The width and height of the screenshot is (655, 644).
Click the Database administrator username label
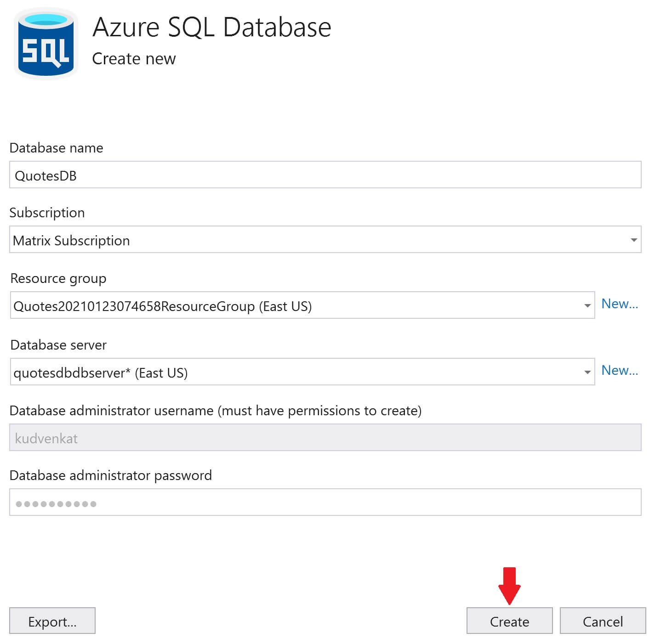[x=216, y=411]
